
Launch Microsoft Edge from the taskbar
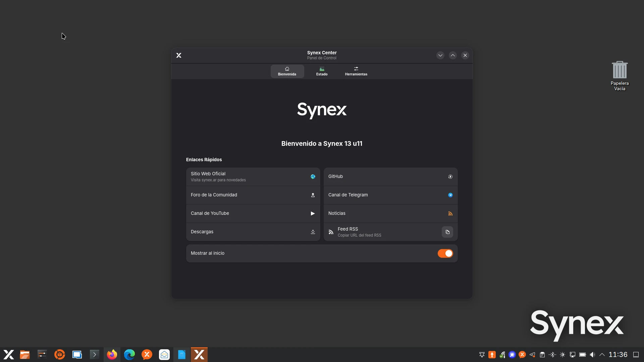129,355
